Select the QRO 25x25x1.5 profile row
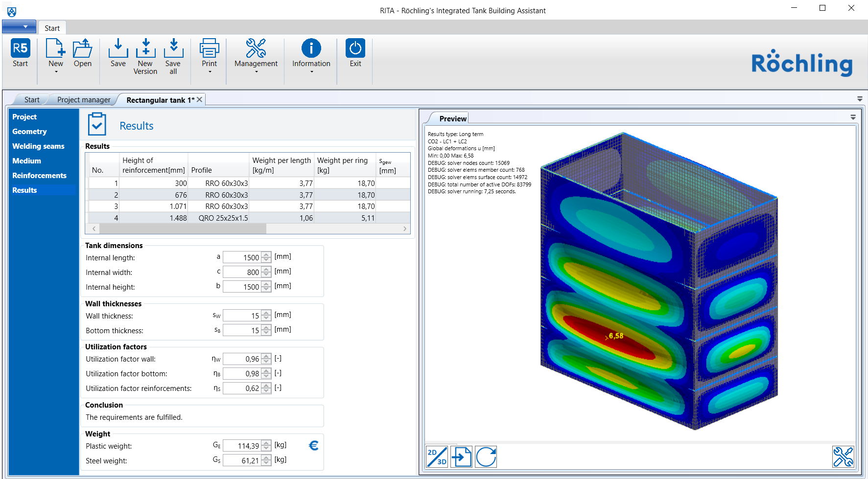 pos(249,218)
